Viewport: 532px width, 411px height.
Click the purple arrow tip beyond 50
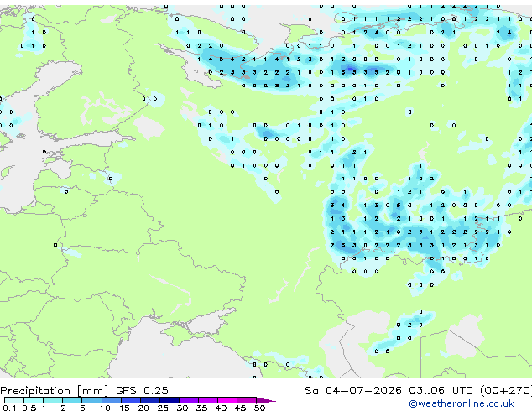coord(266,400)
